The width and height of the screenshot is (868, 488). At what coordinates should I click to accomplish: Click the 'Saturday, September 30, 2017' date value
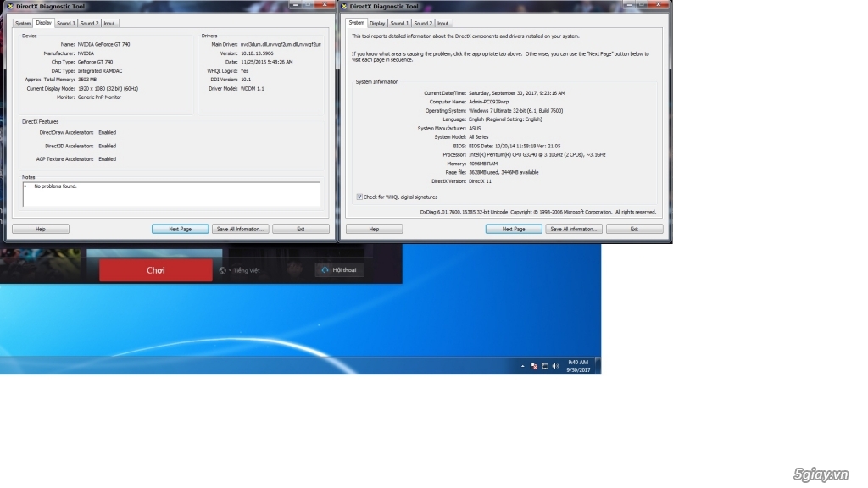point(517,93)
